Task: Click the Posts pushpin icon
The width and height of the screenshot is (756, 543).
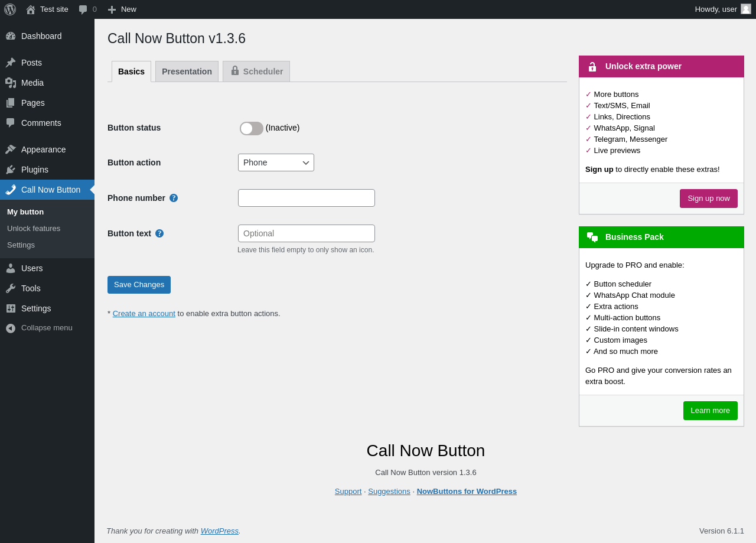Action: click(11, 63)
